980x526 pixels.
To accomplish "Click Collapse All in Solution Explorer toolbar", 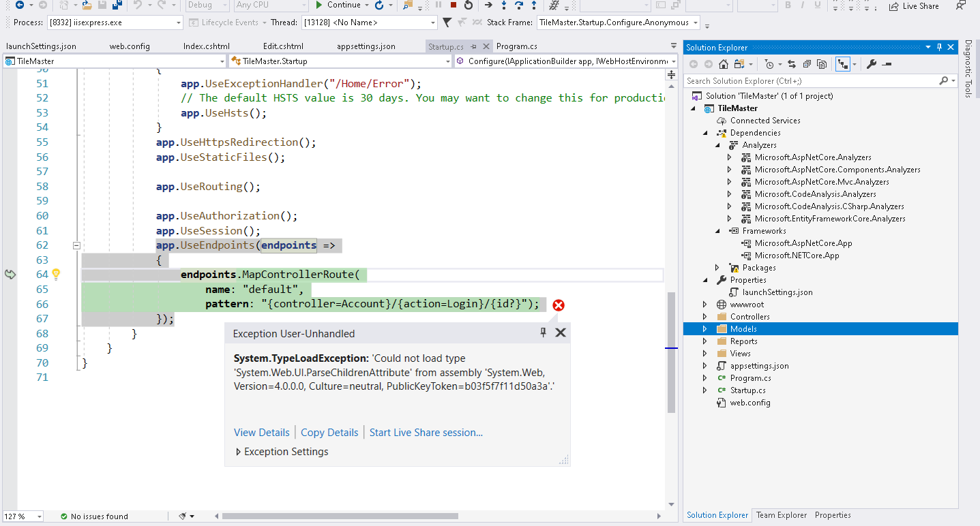I will [806, 64].
